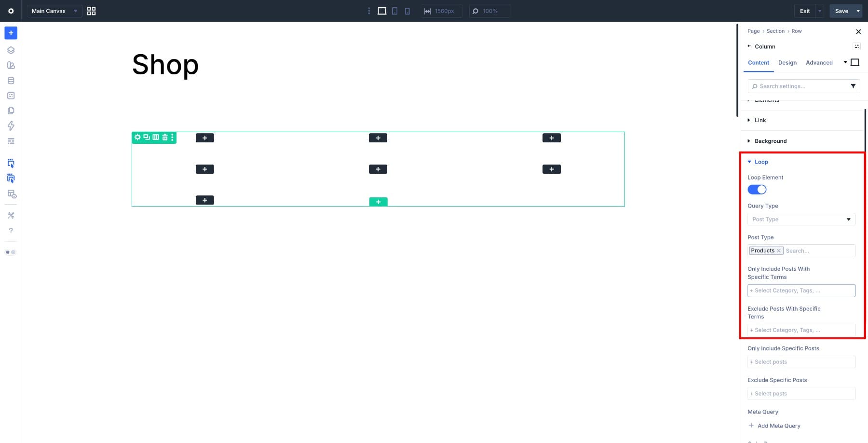Switch to the Design tab
This screenshot has height=443, width=868.
(787, 63)
